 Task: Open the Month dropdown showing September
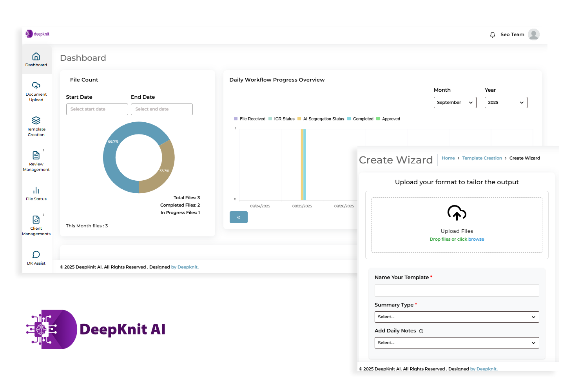(x=455, y=103)
